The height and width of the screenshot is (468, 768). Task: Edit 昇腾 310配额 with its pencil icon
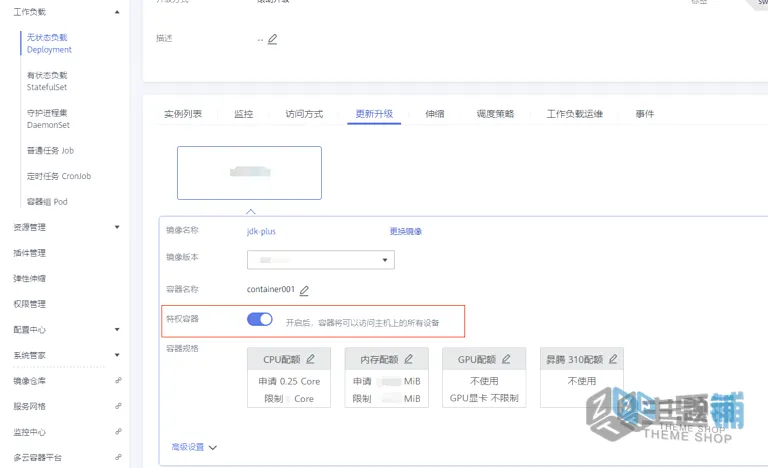[x=613, y=359]
